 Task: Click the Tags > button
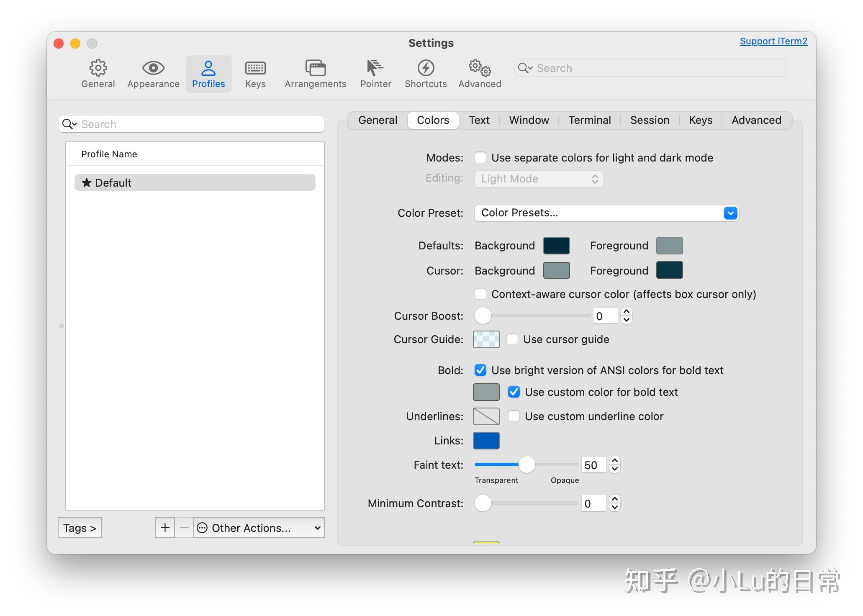click(80, 528)
